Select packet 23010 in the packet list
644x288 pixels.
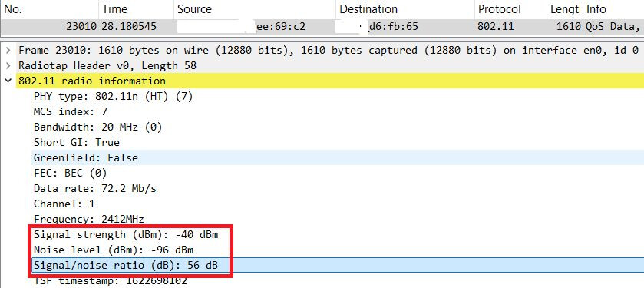click(322, 27)
